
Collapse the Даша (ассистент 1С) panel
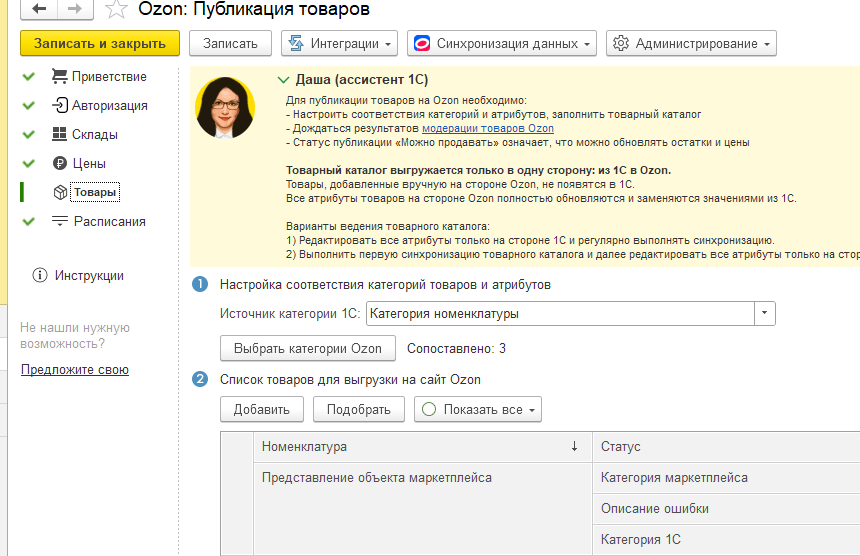pos(283,80)
